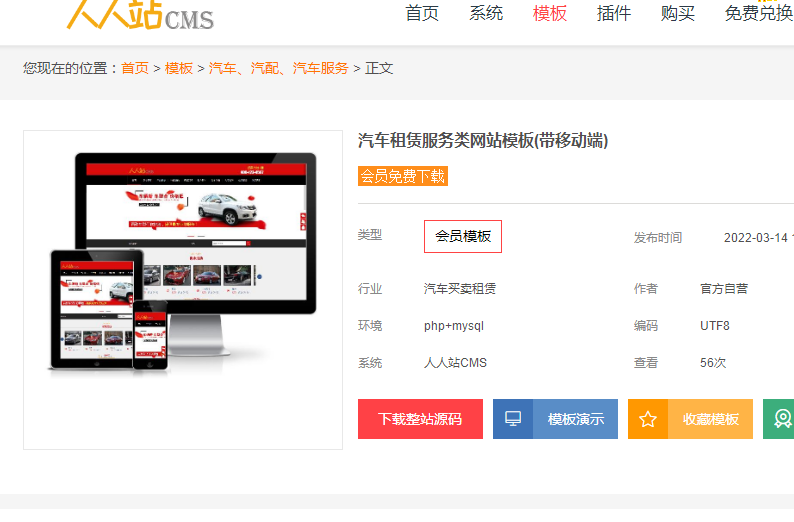This screenshot has width=794, height=522.
Task: Go to 首页 in top navigation
Action: [x=422, y=13]
